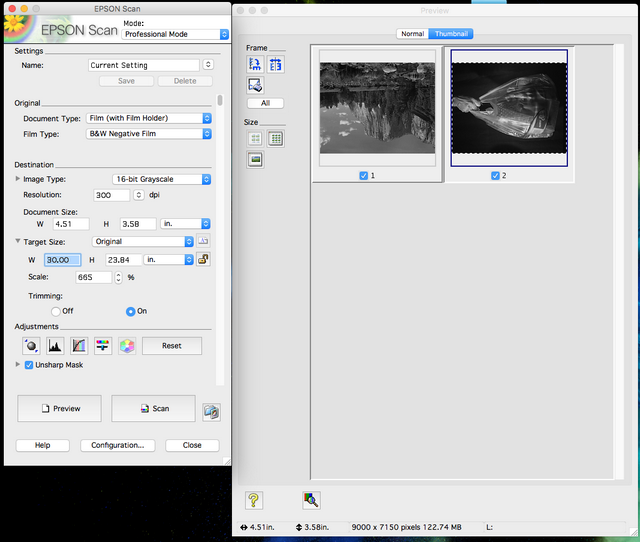640x542 pixels.
Task: Click the single image view icon under Size
Action: [x=255, y=160]
